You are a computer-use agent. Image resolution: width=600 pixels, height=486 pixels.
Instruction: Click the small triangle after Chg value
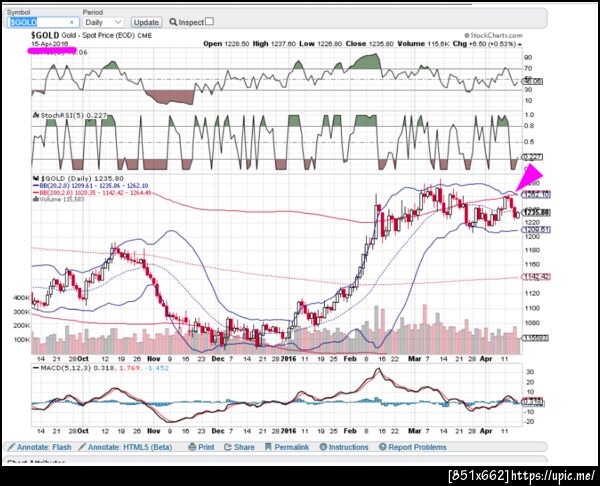[x=520, y=44]
